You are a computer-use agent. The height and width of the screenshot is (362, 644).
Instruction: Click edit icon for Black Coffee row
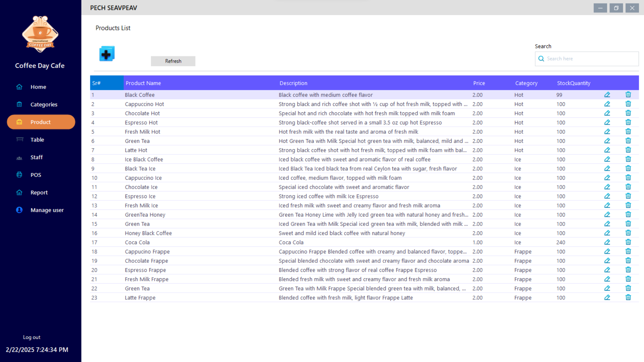607,95
